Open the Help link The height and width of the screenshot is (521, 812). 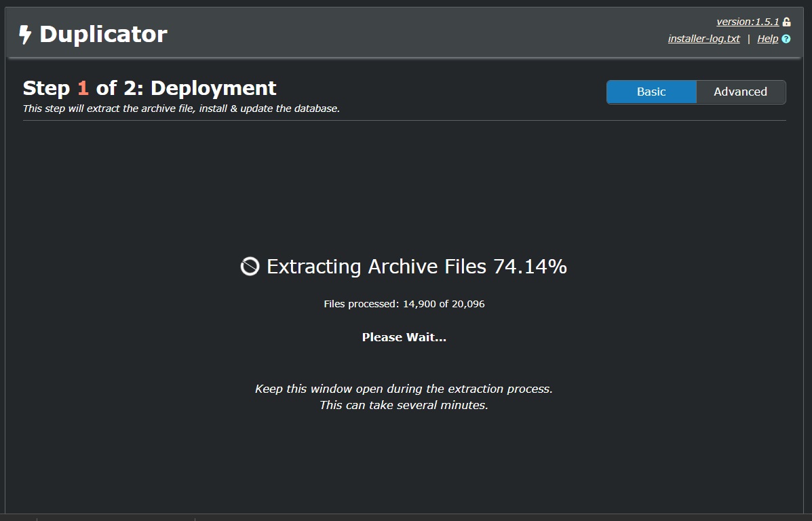point(767,39)
